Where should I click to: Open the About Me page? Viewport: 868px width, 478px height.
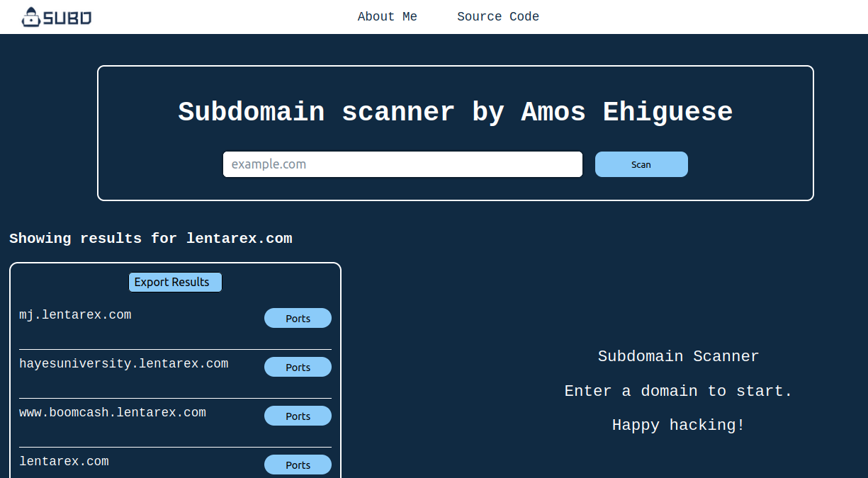pos(388,16)
